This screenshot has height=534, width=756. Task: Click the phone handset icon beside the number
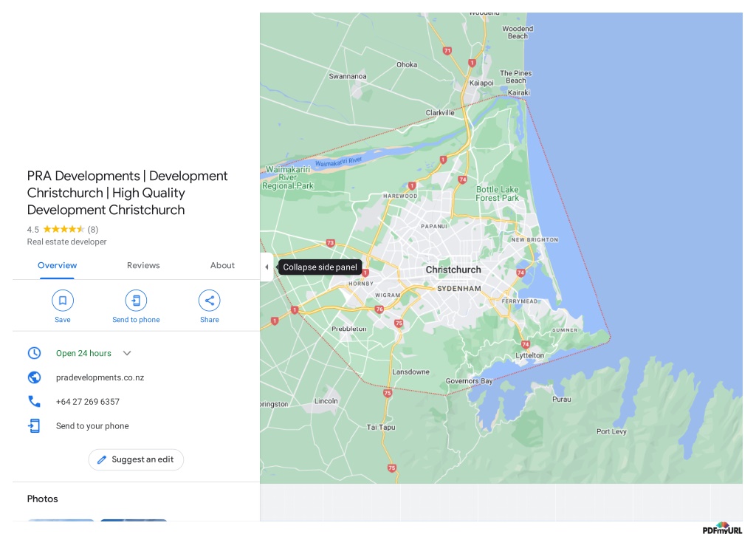pyautogui.click(x=34, y=401)
